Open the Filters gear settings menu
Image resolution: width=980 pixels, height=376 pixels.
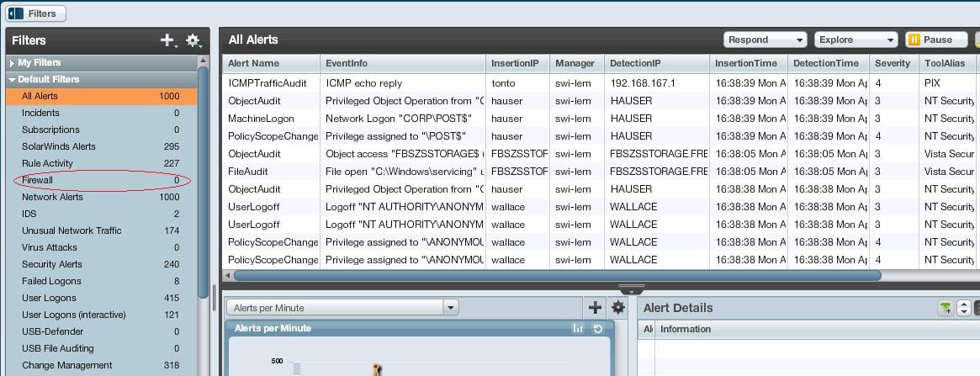pyautogui.click(x=193, y=40)
